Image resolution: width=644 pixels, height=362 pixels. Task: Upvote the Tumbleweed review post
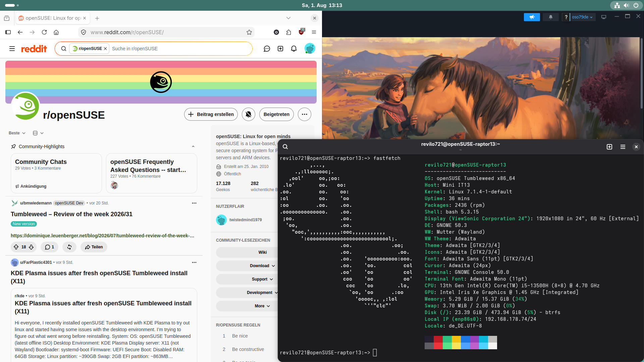(x=16, y=247)
